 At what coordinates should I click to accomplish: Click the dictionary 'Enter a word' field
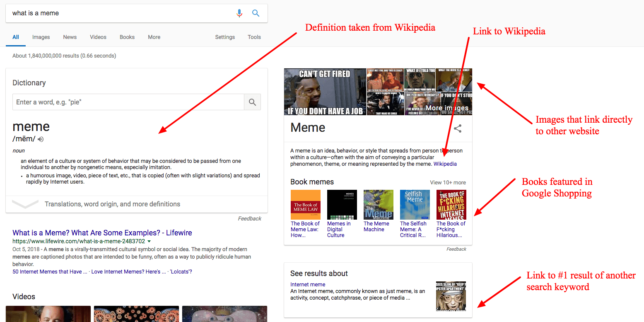(x=128, y=102)
